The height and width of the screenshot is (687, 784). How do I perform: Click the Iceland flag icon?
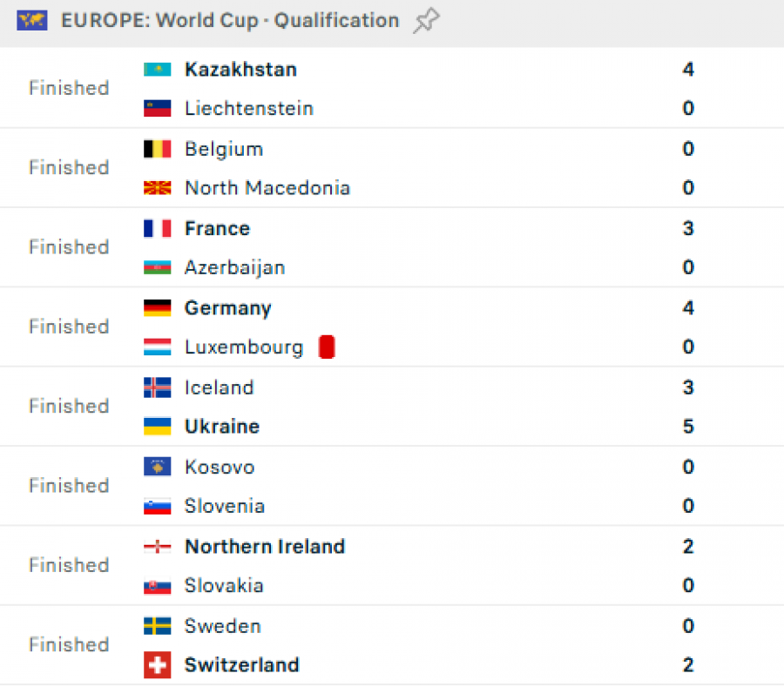[157, 387]
